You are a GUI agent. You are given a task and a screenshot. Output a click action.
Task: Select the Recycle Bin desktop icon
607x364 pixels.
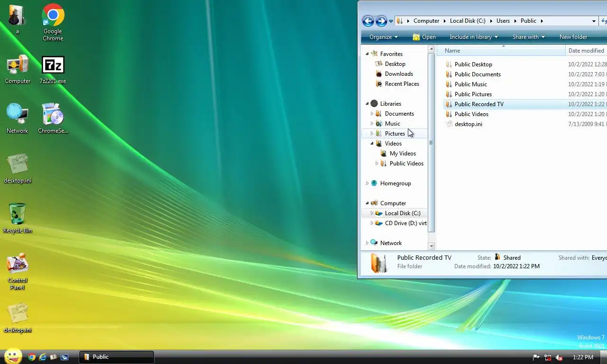coord(18,218)
